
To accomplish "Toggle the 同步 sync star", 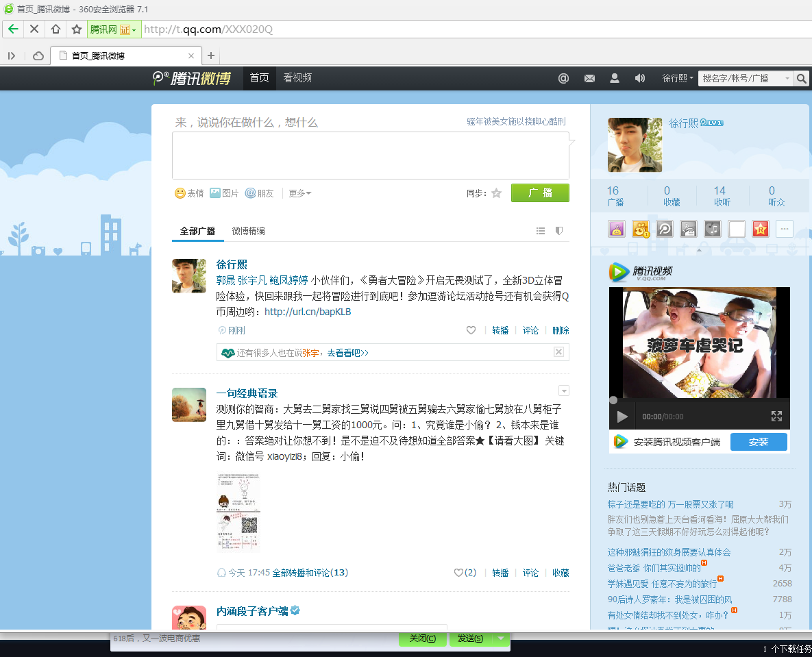I will 496,193.
